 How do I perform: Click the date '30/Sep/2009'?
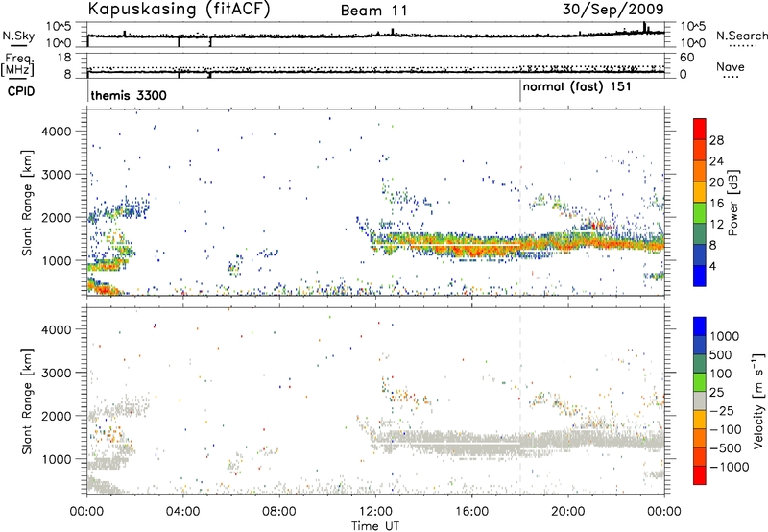coord(612,9)
